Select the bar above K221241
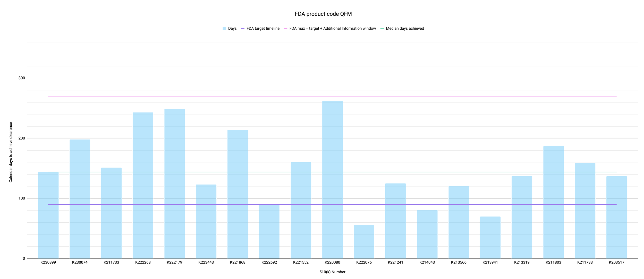This screenshot has width=644, height=279. [395, 221]
